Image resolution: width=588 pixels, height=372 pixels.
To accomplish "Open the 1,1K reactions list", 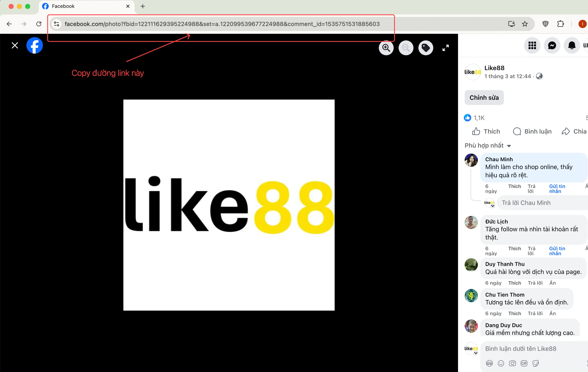I will 474,118.
